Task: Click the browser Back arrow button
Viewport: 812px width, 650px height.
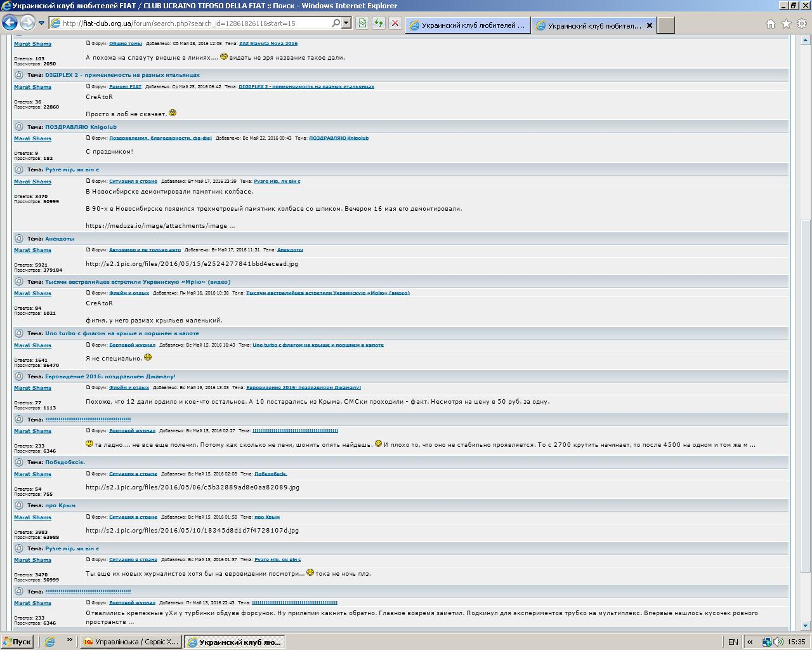Action: [x=10, y=23]
